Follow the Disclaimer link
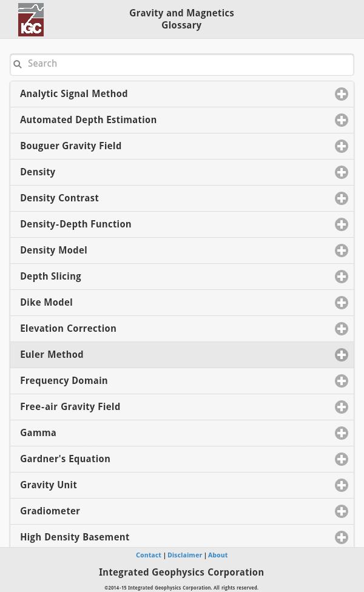 click(x=185, y=555)
